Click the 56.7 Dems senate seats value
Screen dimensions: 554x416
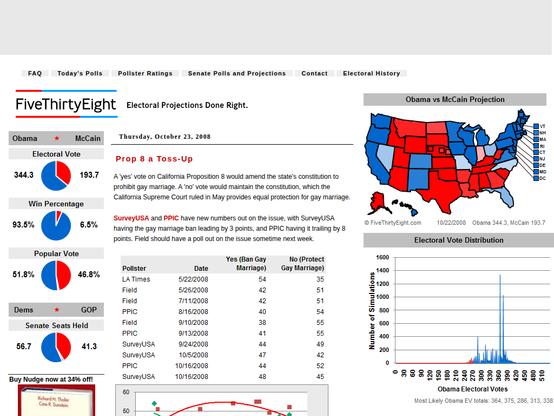pos(24,346)
